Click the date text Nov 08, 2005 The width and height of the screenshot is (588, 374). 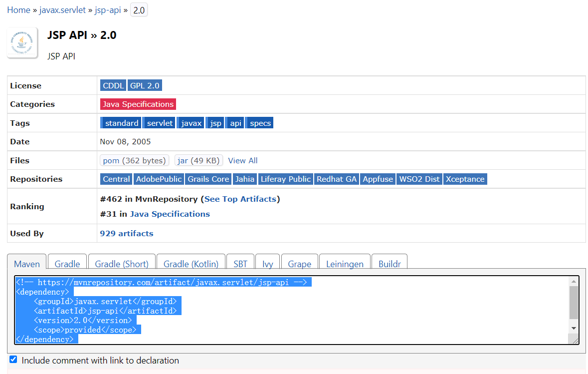coord(125,142)
